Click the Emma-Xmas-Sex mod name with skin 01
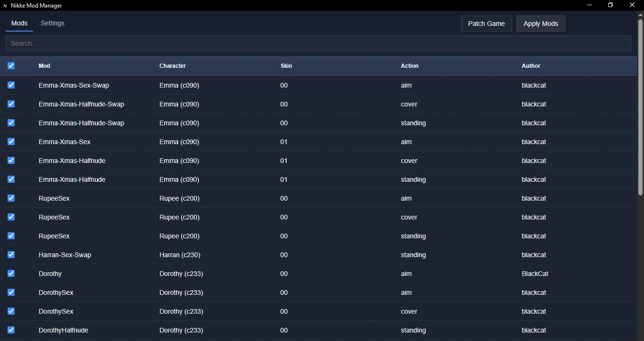Viewport: 644px width, 341px height. pos(65,142)
